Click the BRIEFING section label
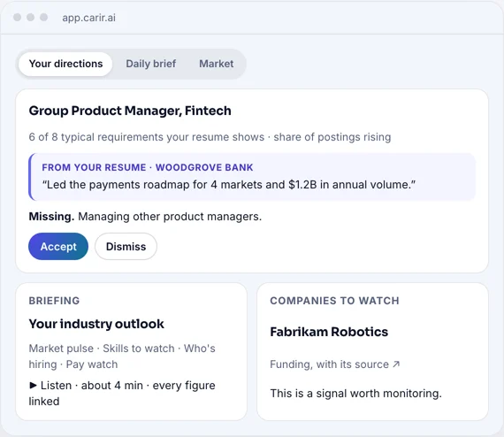This screenshot has width=504, height=437. tap(54, 301)
